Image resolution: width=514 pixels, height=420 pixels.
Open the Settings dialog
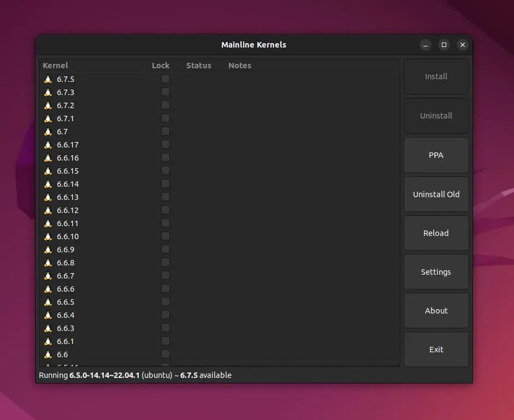click(x=436, y=272)
